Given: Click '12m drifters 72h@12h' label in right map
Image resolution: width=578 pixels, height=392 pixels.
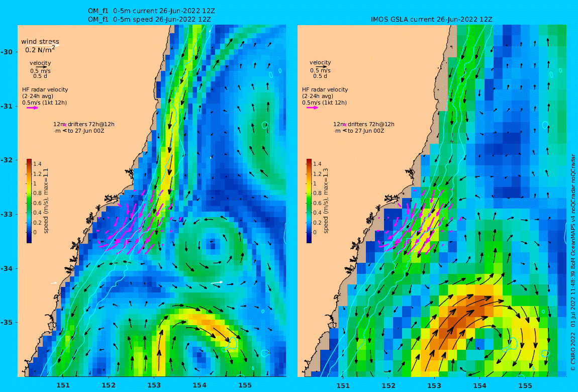Looking at the screenshot, I should [363, 125].
